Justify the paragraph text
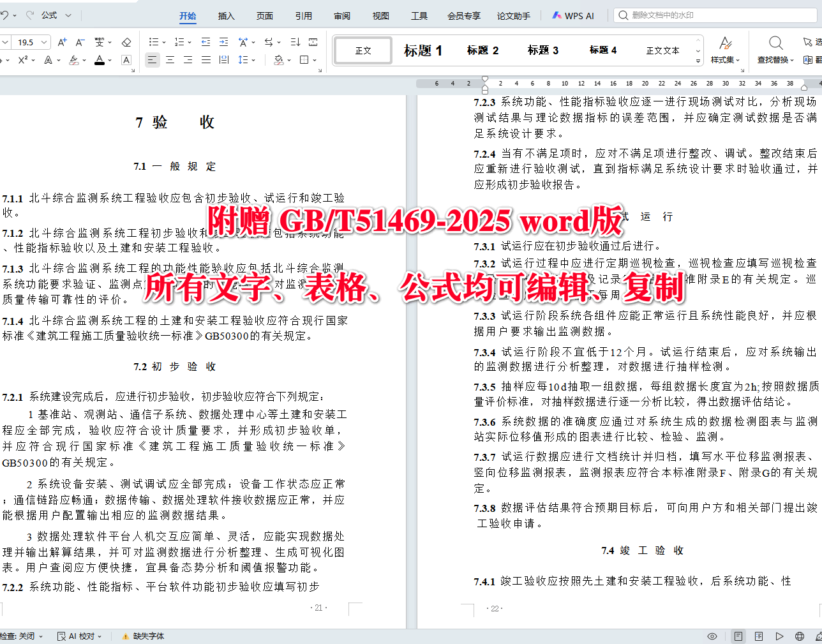822x644 pixels. 205,60
